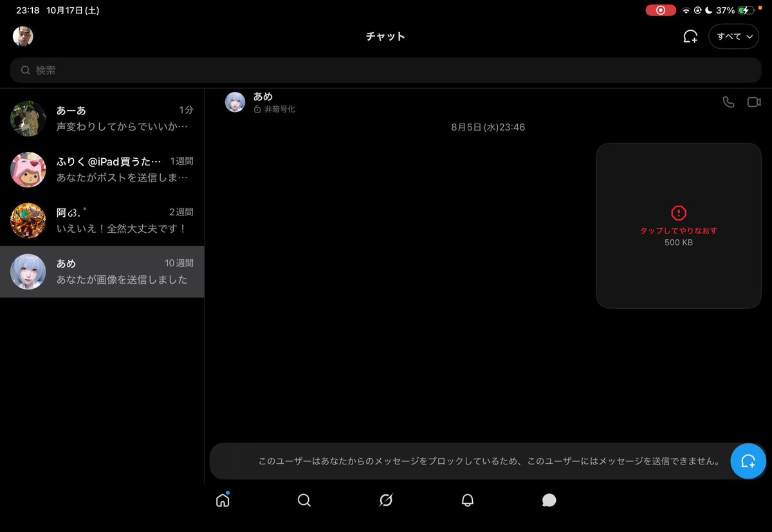Click the blue floating new message button

(748, 461)
